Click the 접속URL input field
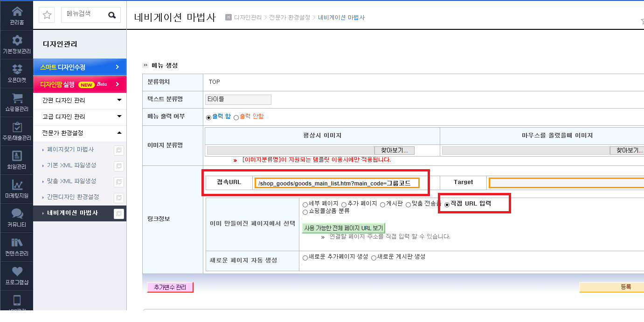Viewport: 644px width, 322px height. click(x=337, y=183)
